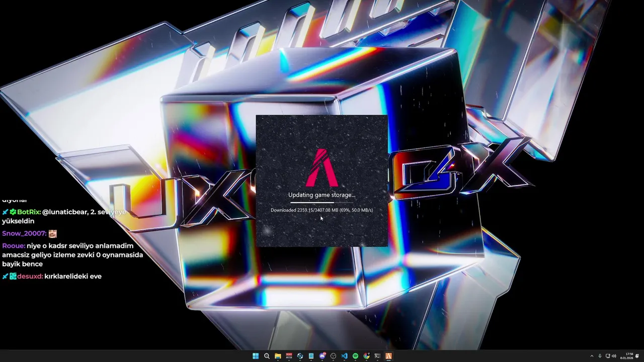Click the 'Updating game storage...' text
The width and height of the screenshot is (644, 362).
tap(321, 195)
